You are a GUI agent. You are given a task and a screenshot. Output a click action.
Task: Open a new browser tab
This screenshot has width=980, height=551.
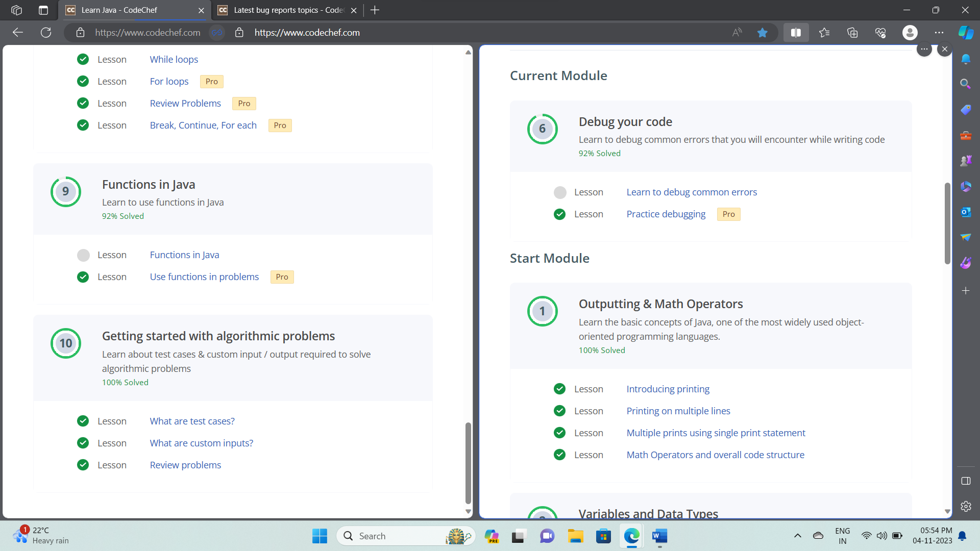(375, 10)
